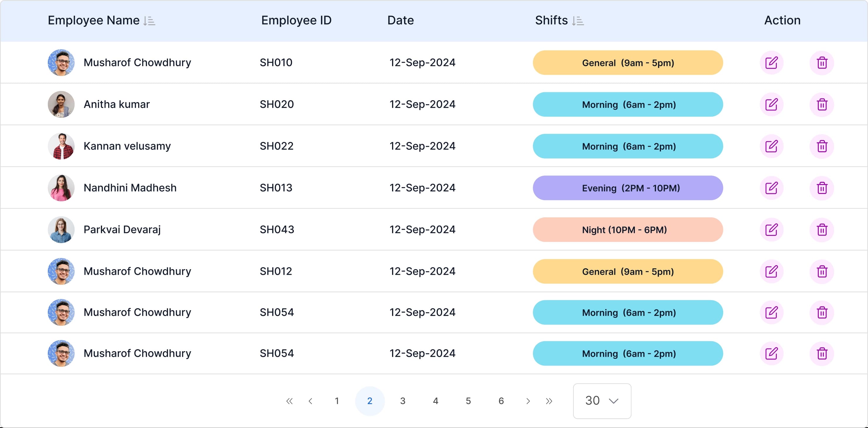Edit the SH054 Morning shift row
The image size is (868, 428).
[772, 313]
